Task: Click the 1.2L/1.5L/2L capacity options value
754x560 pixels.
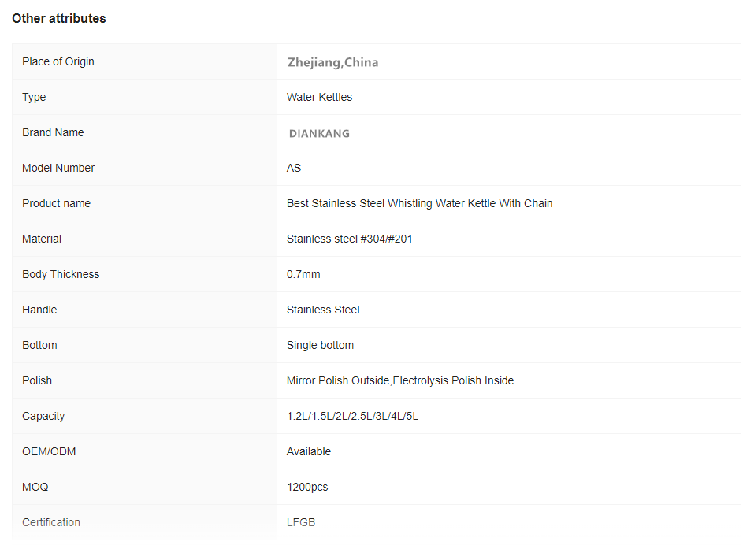Action: click(352, 416)
